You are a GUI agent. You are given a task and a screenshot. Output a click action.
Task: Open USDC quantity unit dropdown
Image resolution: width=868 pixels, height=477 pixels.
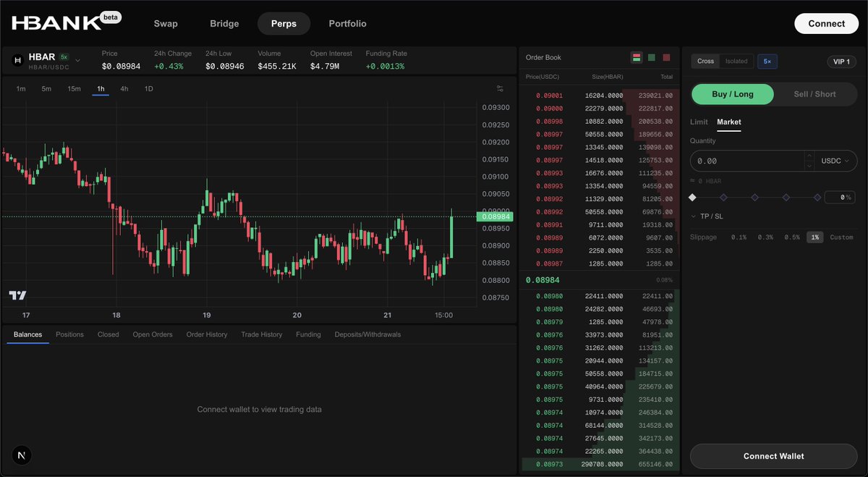(837, 161)
